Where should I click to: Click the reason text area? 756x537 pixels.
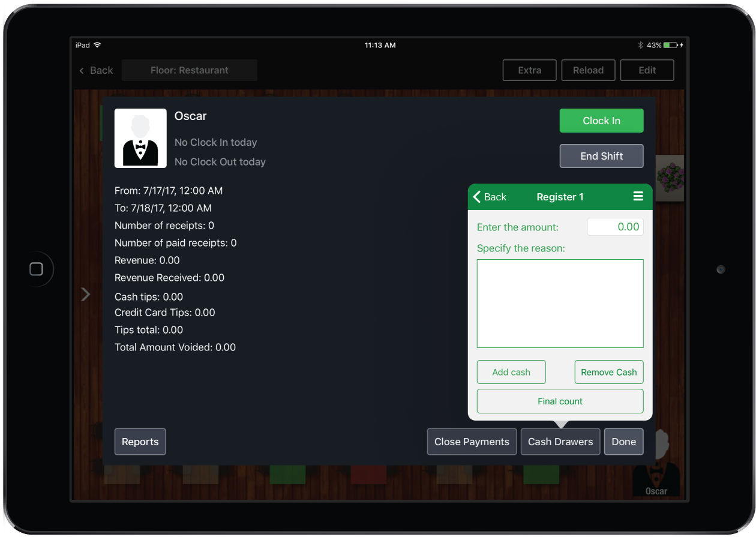560,304
